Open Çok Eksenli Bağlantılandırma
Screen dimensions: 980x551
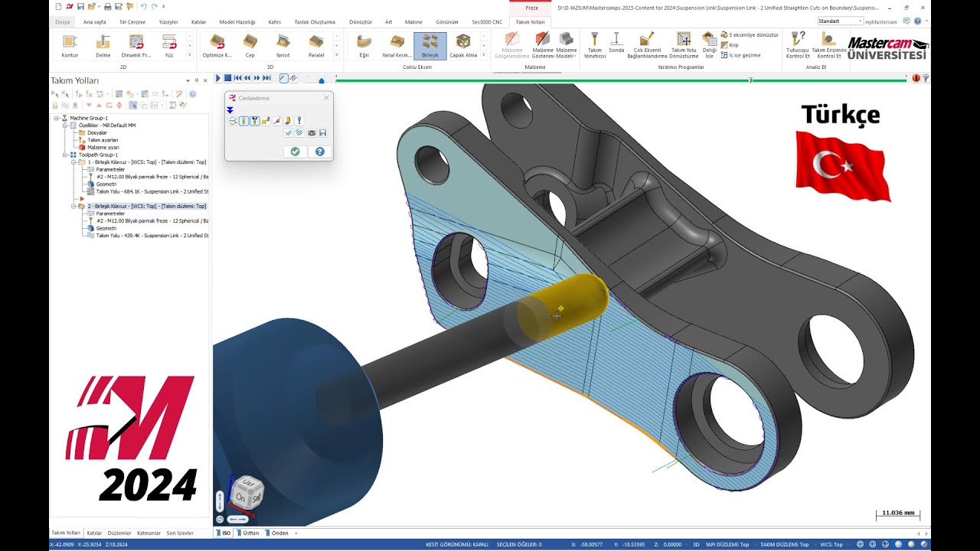point(647,46)
